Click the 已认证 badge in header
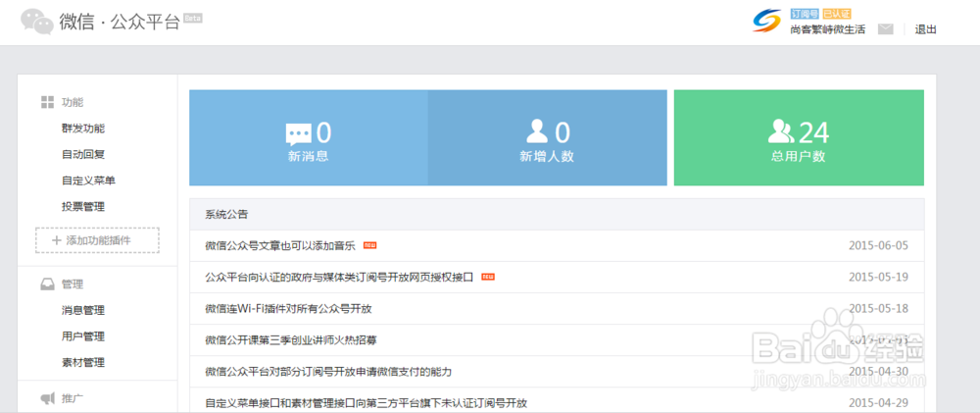This screenshot has width=980, height=413. (836, 14)
